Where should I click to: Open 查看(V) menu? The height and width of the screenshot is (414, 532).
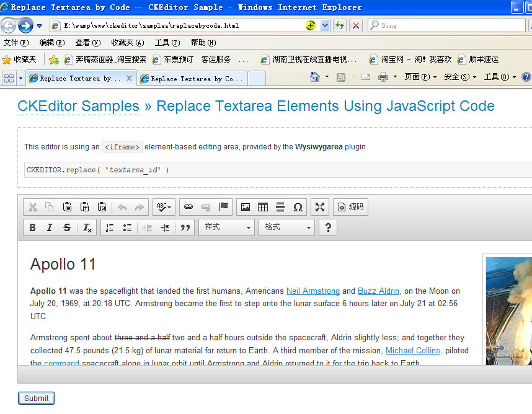pyautogui.click(x=88, y=43)
